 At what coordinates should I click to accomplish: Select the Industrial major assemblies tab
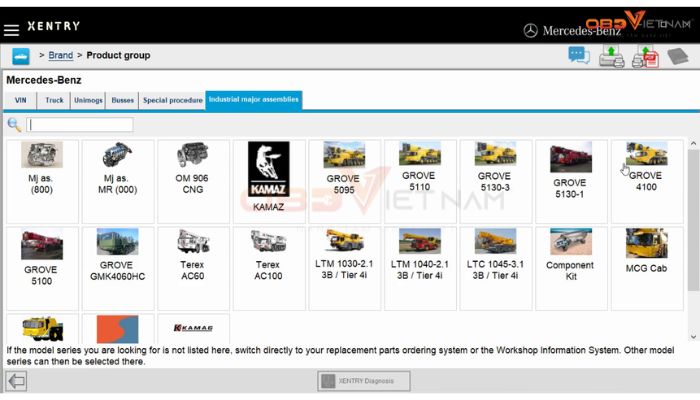254,100
